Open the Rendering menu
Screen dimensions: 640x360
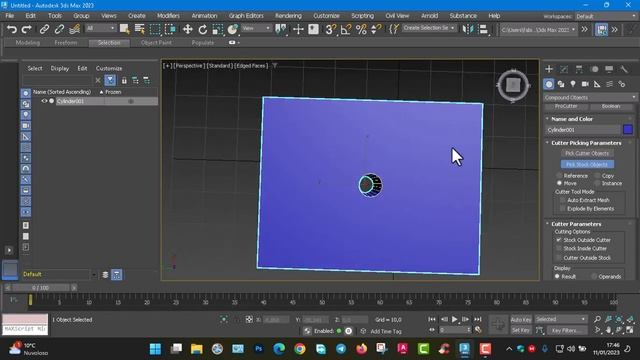(x=288, y=16)
